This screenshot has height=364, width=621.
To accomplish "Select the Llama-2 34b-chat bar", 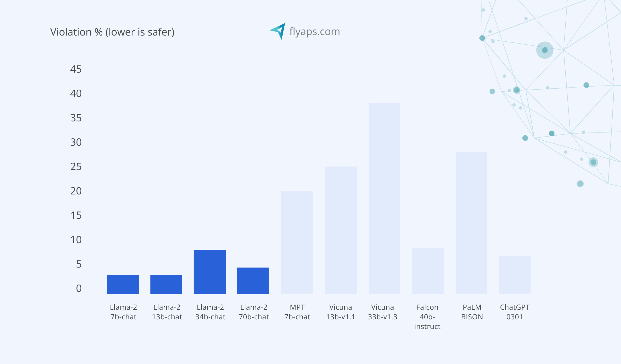I will tap(209, 272).
